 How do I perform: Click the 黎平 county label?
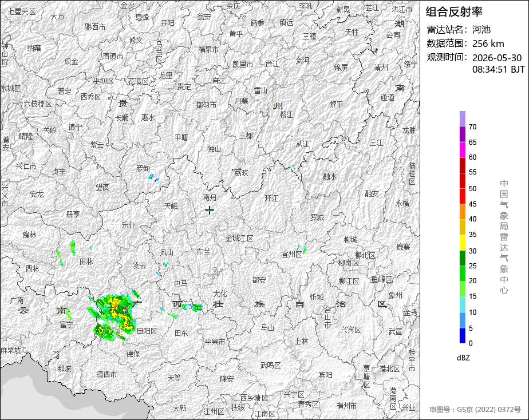pos(337,104)
